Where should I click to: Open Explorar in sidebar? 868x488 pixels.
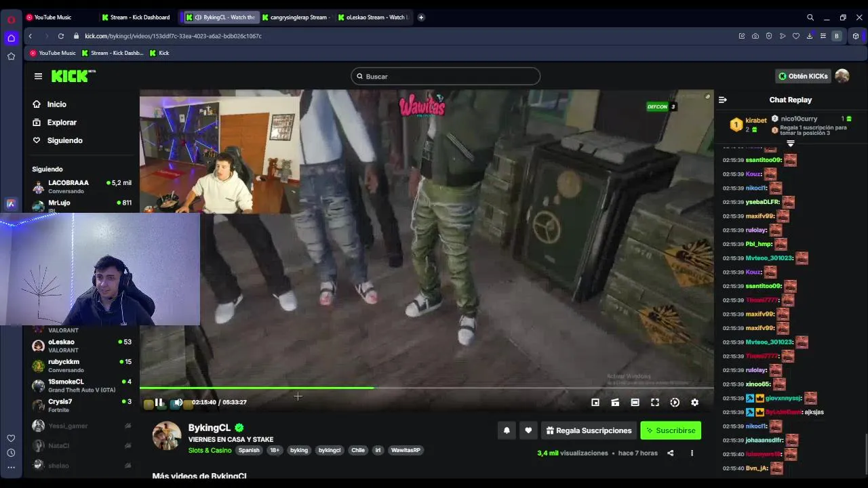point(54,123)
